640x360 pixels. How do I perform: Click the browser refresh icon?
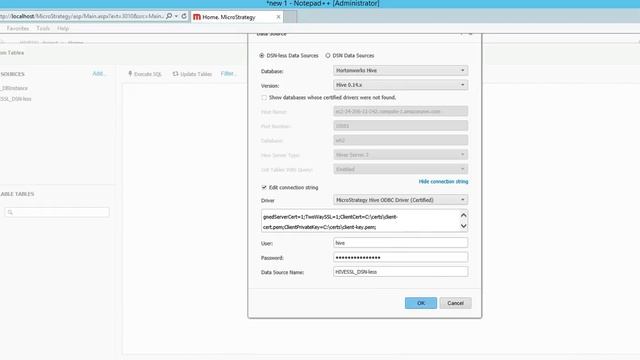(x=184, y=16)
